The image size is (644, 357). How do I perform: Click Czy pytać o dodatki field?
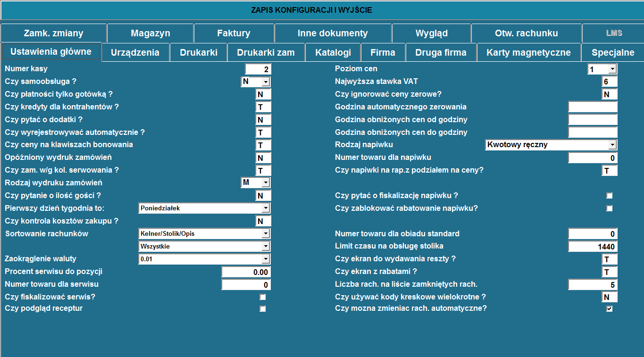pos(263,120)
